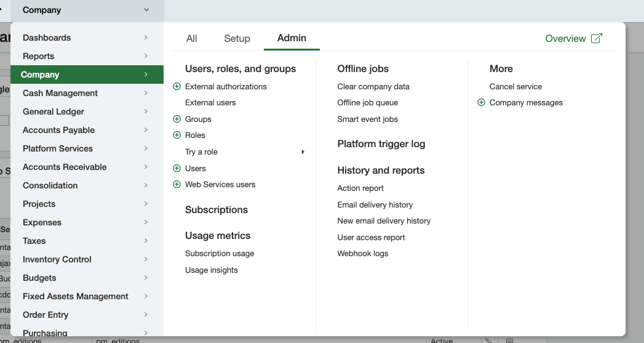644x343 pixels.
Task: Open Cancel service link
Action: 515,86
